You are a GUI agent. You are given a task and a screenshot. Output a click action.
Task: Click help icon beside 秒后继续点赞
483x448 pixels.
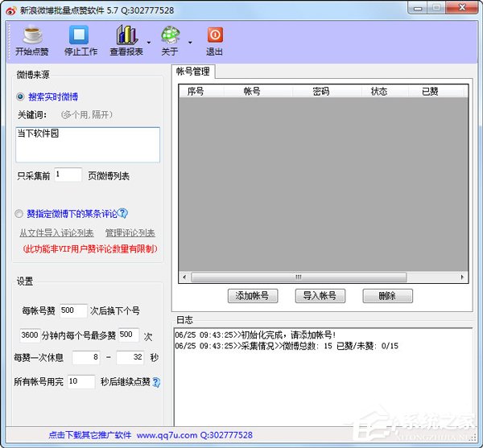(x=156, y=382)
